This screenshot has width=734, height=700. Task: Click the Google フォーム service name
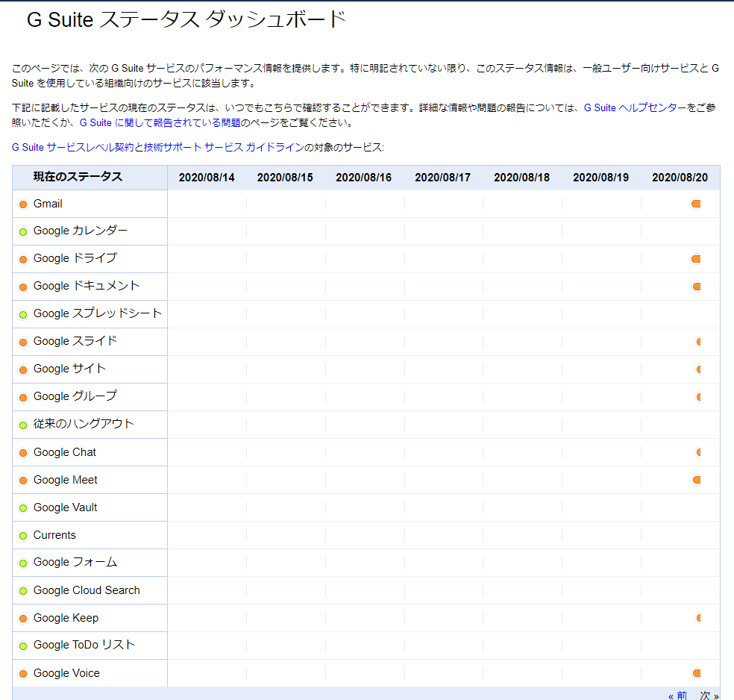pyautogui.click(x=75, y=563)
